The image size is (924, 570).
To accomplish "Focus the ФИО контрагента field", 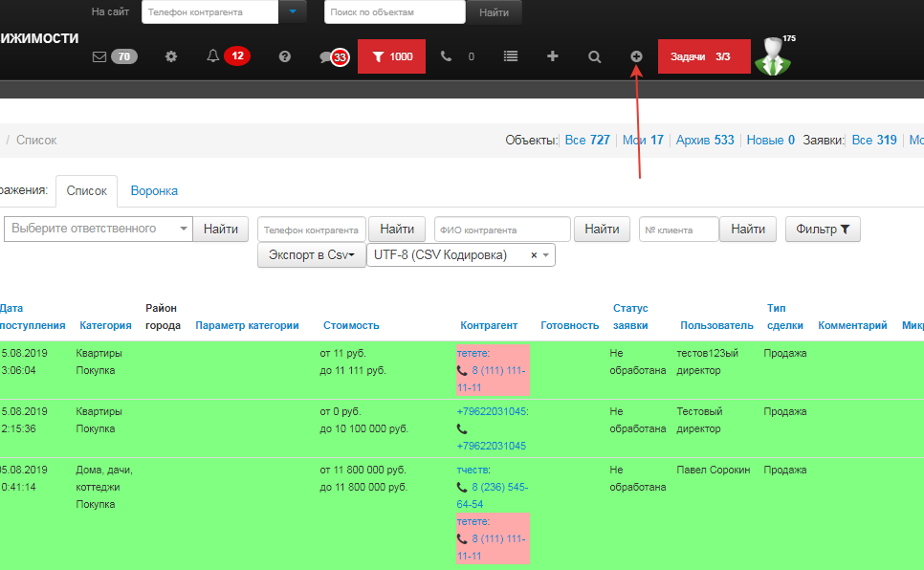I will tap(503, 230).
